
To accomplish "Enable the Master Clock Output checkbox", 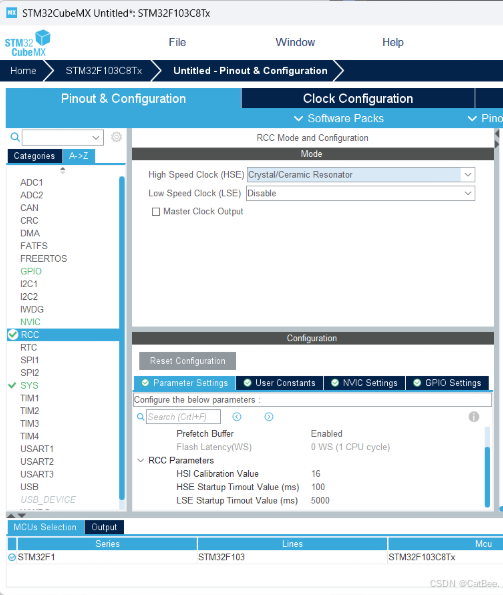I will pyautogui.click(x=156, y=212).
